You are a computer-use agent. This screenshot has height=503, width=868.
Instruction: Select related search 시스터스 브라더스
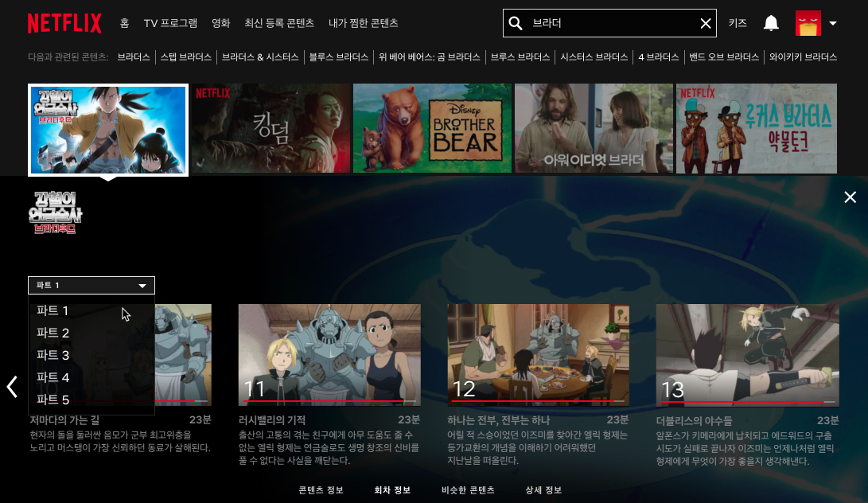click(594, 57)
